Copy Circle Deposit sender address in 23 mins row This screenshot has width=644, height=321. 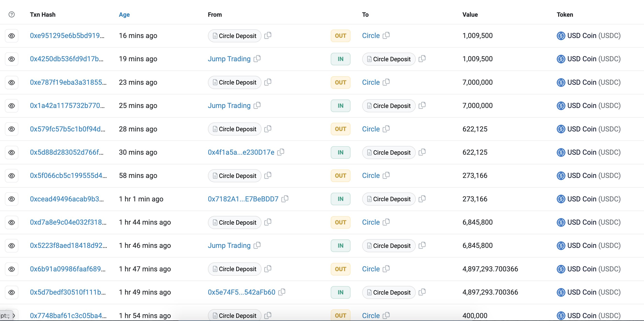click(268, 82)
